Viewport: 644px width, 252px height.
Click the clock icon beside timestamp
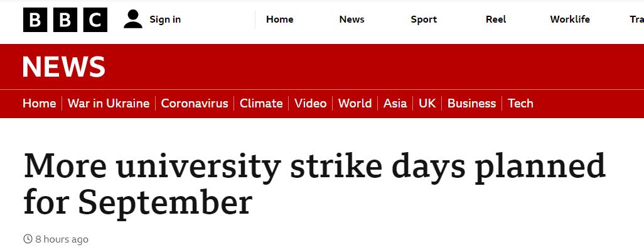tap(28, 239)
